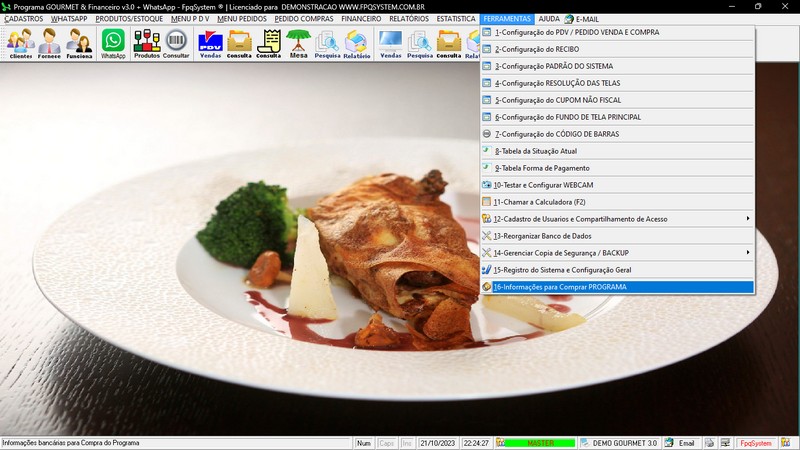Open the Mesa table icon
The image size is (800, 450).
298,43
